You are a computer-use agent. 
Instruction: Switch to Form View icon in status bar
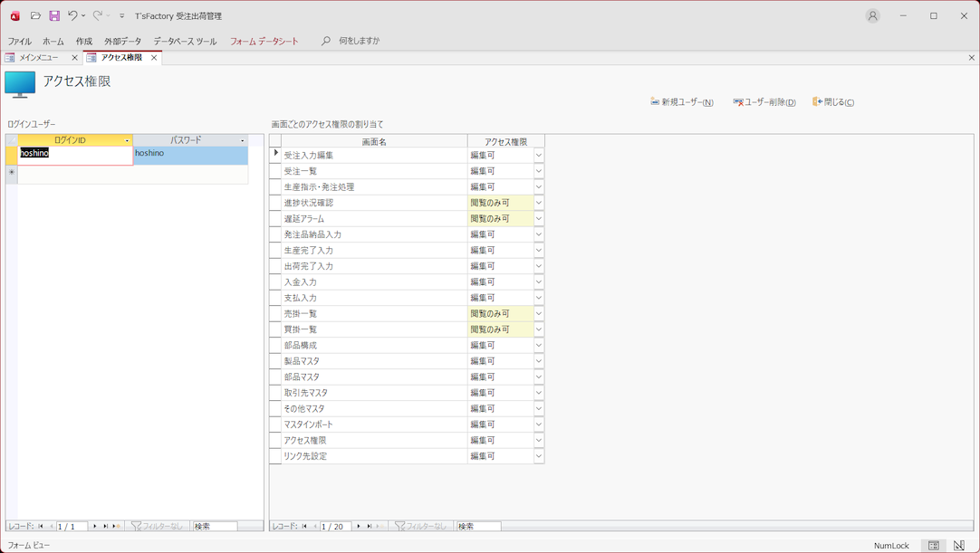[x=933, y=546]
